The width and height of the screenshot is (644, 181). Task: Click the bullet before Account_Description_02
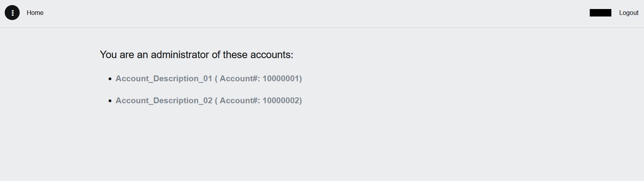110,101
